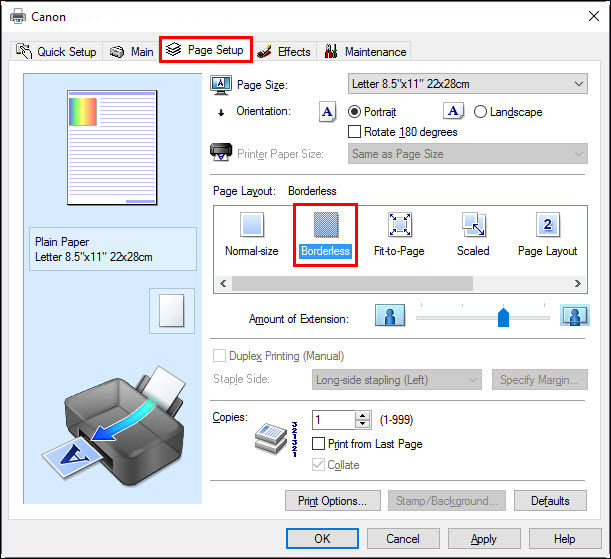Click the blank paper media icon
The height and width of the screenshot is (559, 611).
pyautogui.click(x=172, y=311)
